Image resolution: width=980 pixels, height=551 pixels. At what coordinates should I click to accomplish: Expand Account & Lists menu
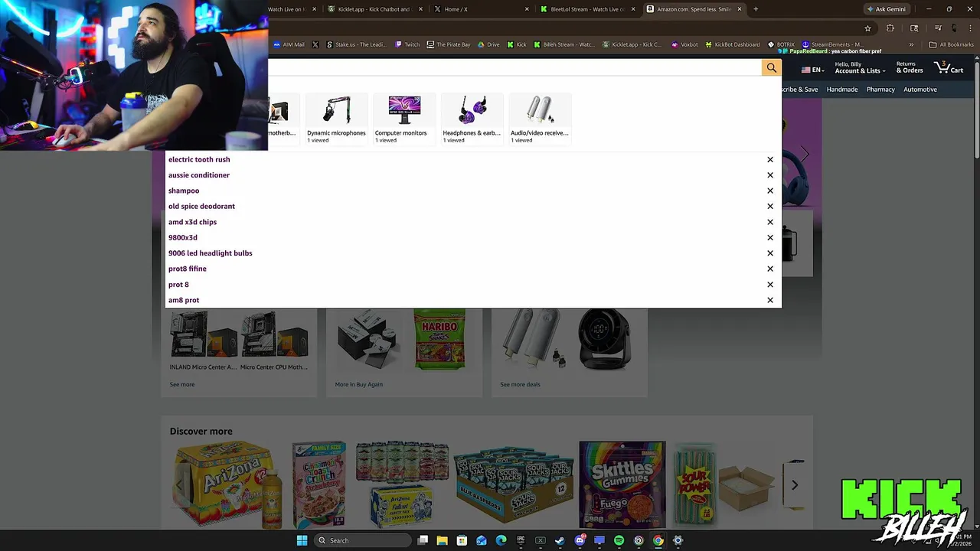(860, 68)
